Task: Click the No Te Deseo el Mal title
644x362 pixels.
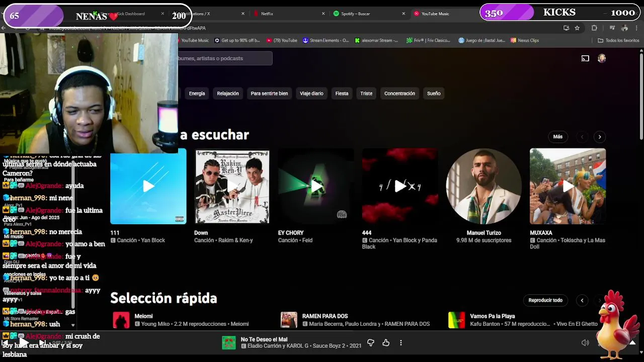Action: point(264,339)
